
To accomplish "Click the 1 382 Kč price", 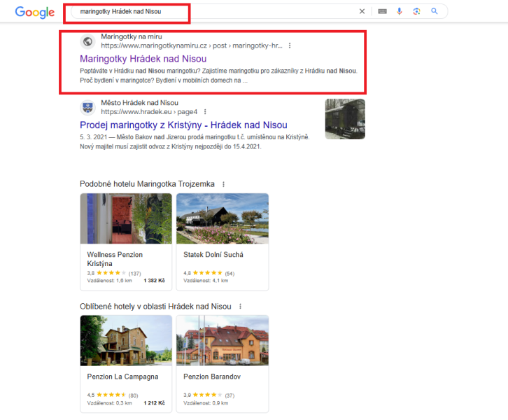I will tap(154, 280).
